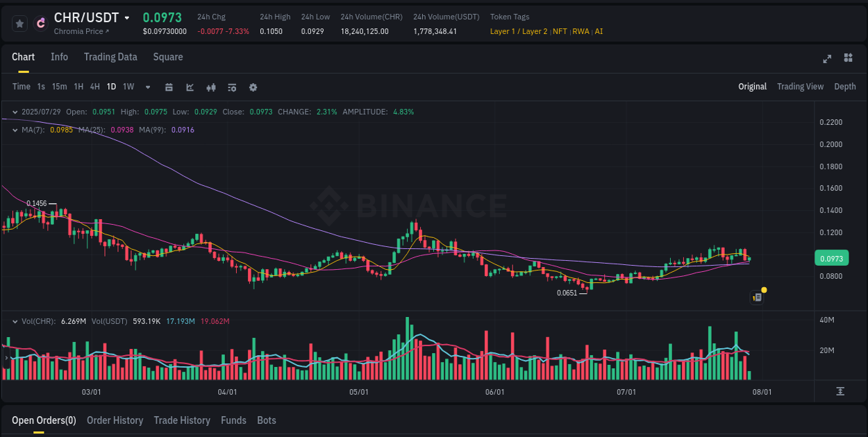Collapse the MA indicator row
This screenshot has width=868, height=437.
14,130
